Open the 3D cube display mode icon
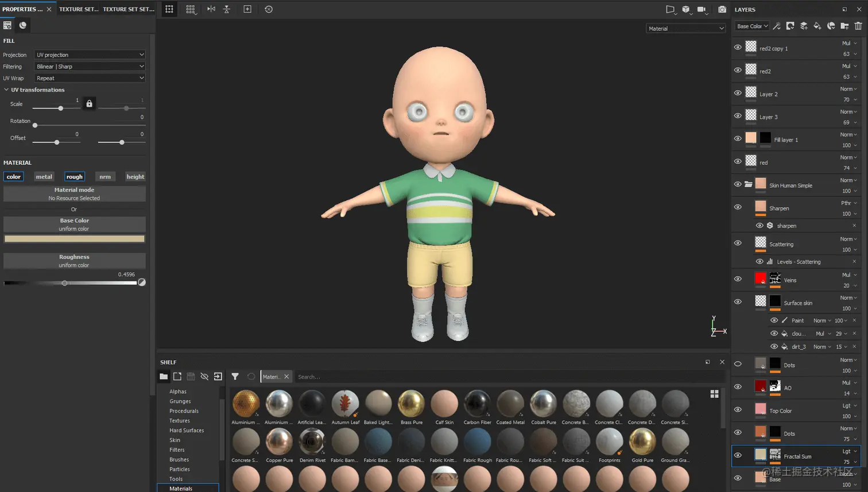The width and height of the screenshot is (868, 492). [x=686, y=9]
